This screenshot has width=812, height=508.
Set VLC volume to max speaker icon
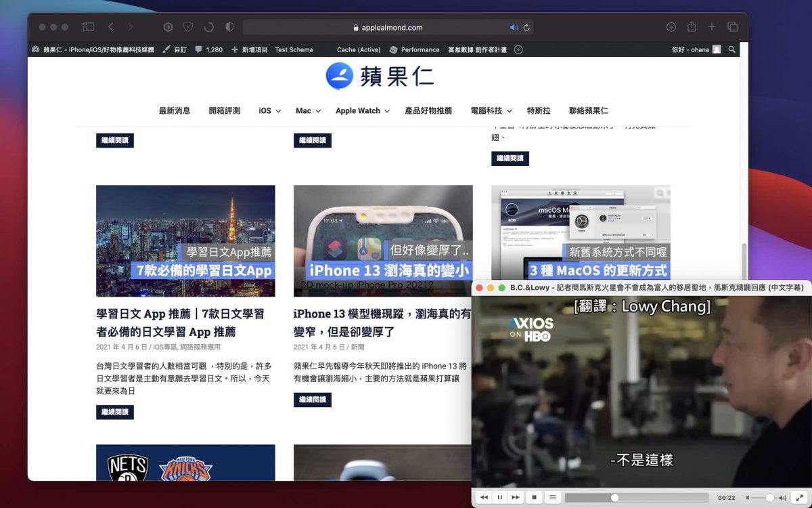(x=782, y=498)
